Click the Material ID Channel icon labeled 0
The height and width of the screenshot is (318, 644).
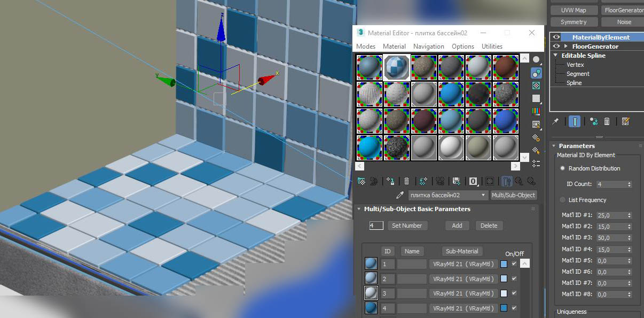[473, 181]
